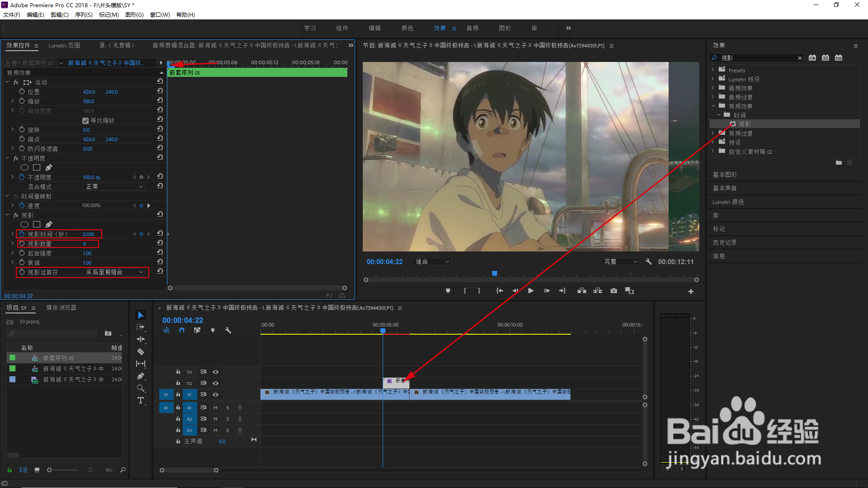Toggle lock on track V3

(x=178, y=372)
